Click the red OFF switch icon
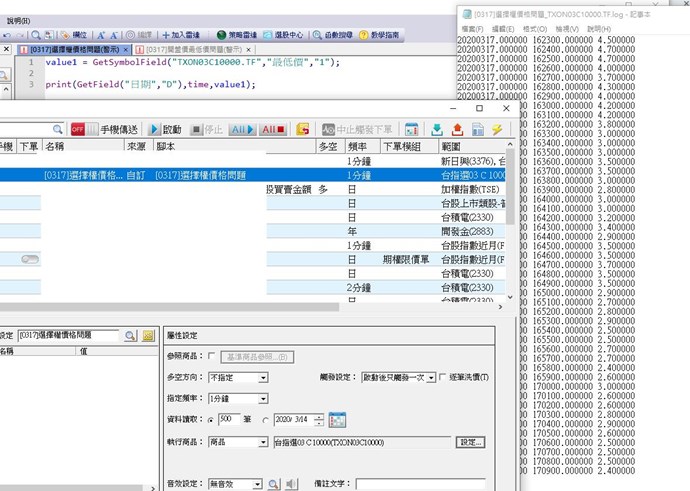 pos(78,129)
